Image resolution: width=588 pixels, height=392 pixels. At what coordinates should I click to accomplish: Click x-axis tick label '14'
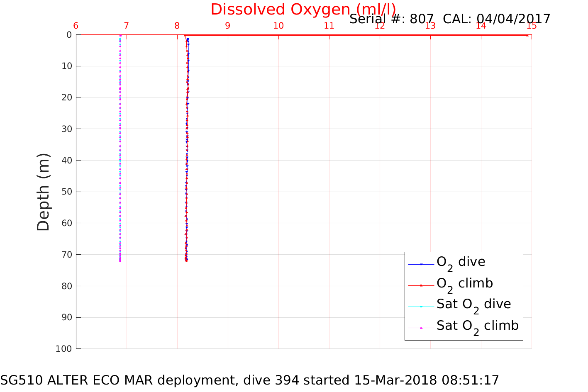click(x=481, y=26)
